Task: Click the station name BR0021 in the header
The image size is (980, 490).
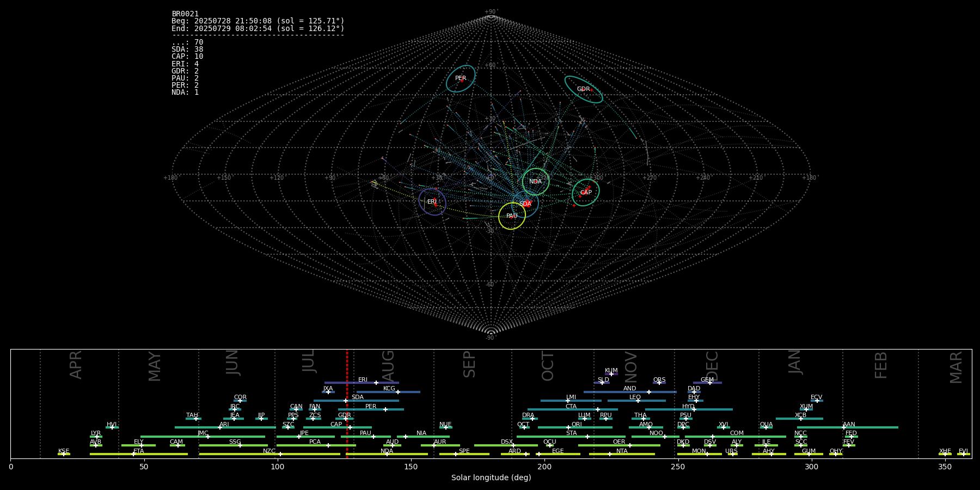Action: coord(185,14)
